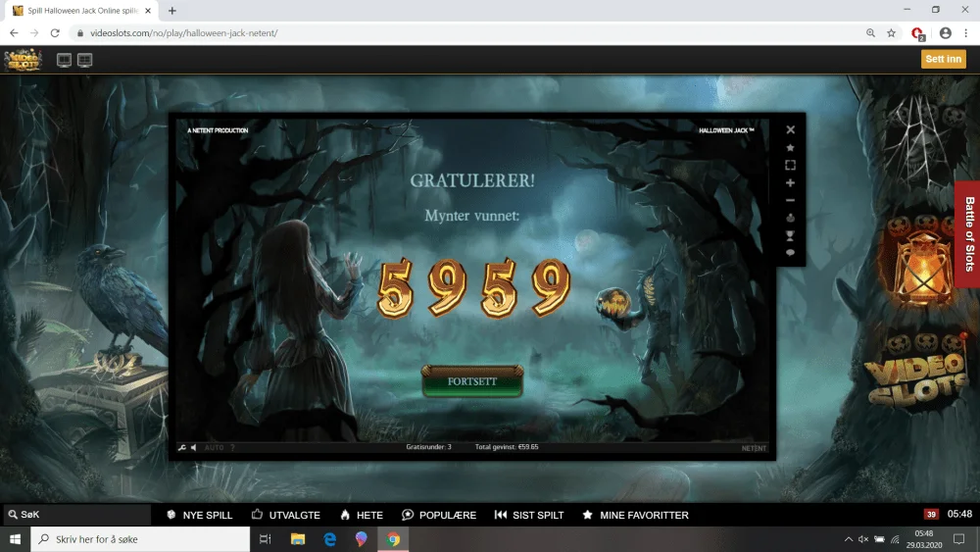Click the browser address bar URL

[184, 33]
